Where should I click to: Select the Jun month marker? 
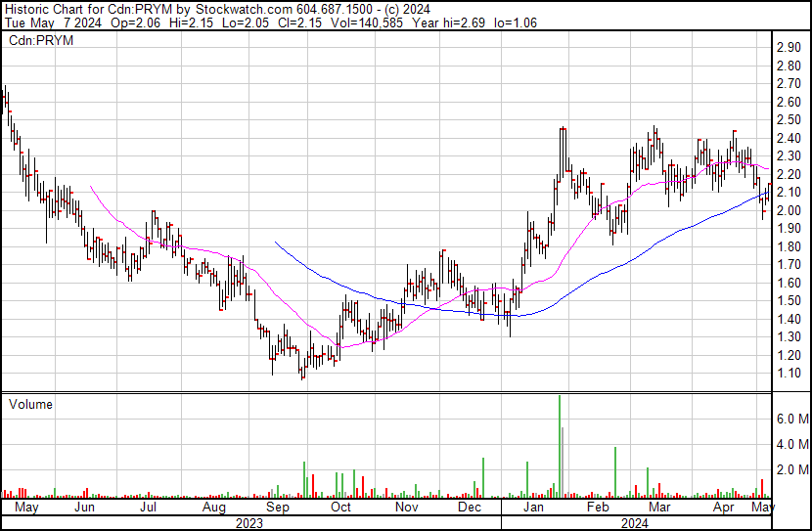[85, 509]
